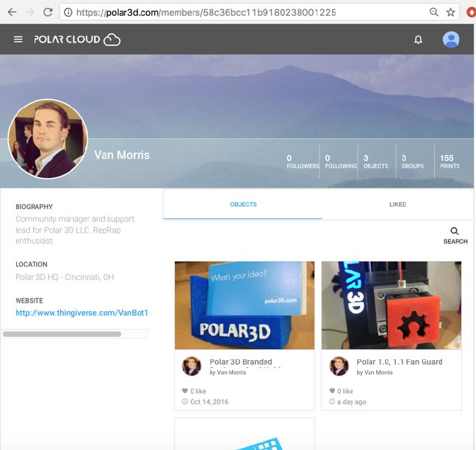Click the Search magnifier icon
This screenshot has height=450, width=476.
click(x=455, y=231)
